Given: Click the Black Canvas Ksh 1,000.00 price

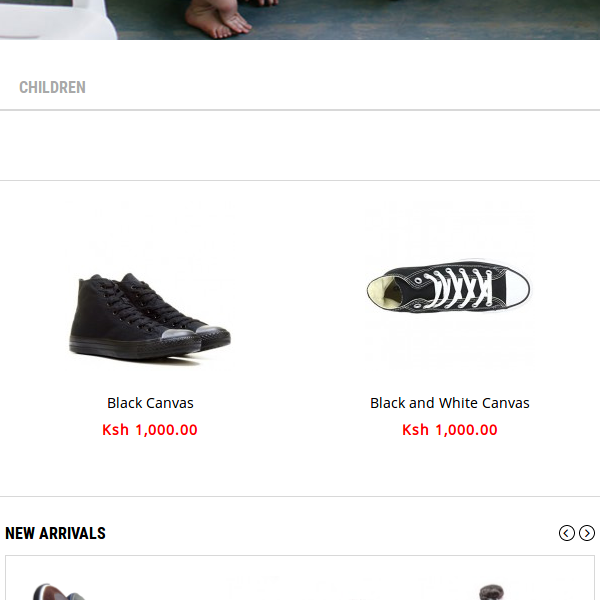Looking at the screenshot, I should [150, 430].
